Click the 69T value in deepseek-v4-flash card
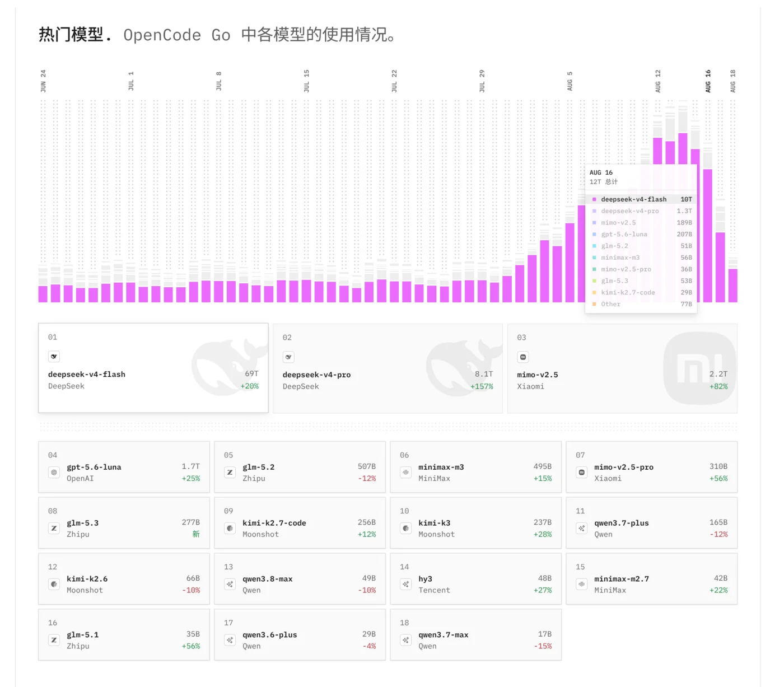 point(251,373)
